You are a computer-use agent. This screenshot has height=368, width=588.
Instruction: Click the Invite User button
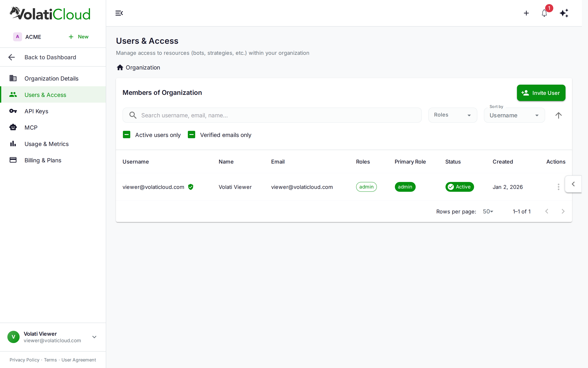click(x=541, y=93)
